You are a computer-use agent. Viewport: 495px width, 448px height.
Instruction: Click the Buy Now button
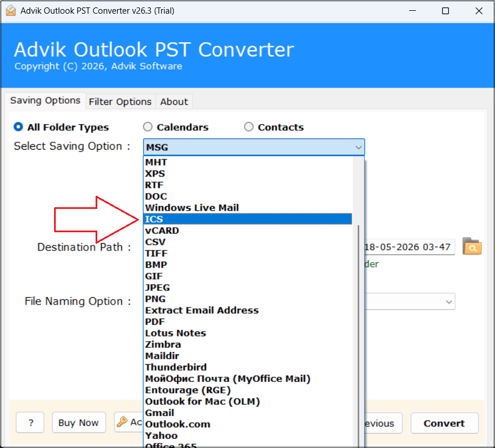pos(79,422)
